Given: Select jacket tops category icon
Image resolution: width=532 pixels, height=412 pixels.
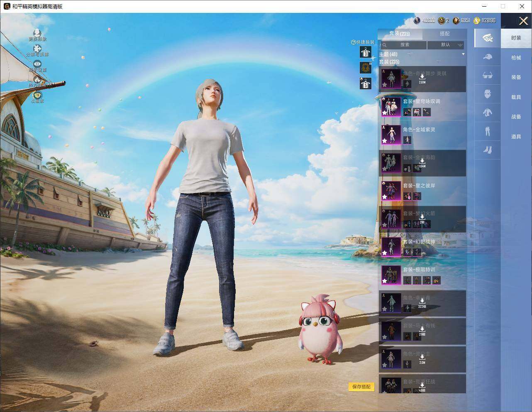Looking at the screenshot, I should [488, 113].
